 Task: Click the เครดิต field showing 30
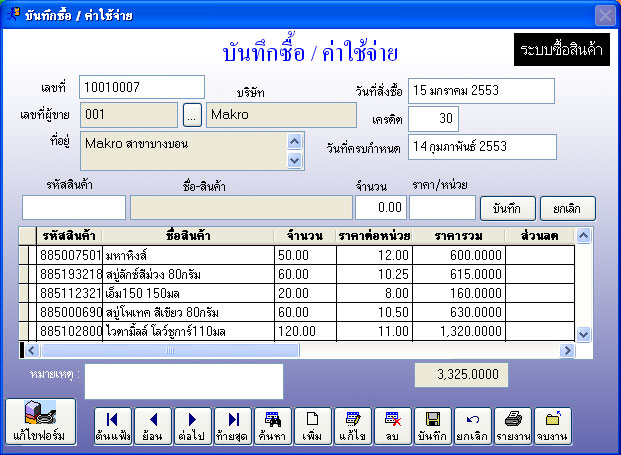[433, 118]
